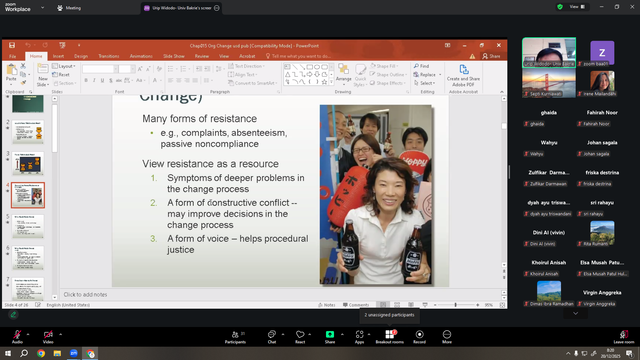
Task: Select slide 2 thumbnail
Action: (28, 132)
